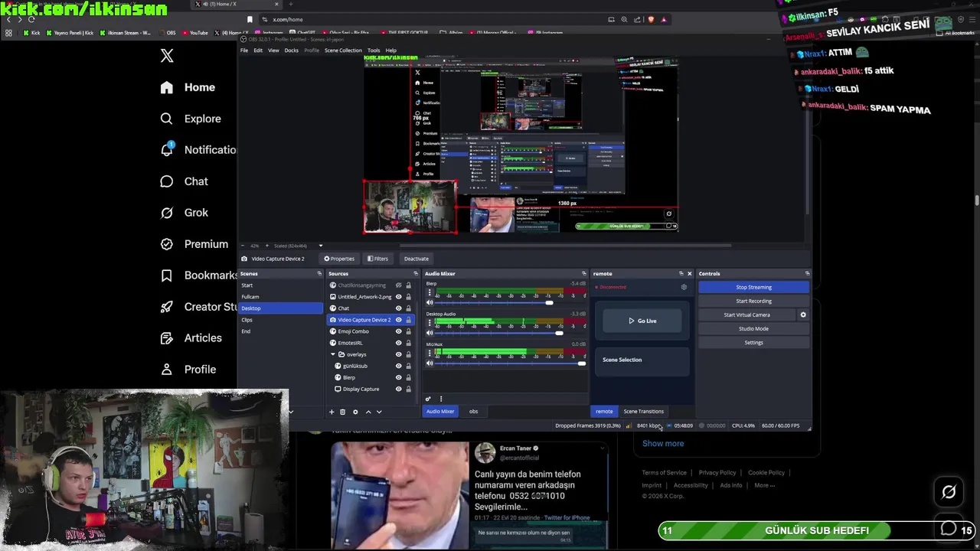The width and height of the screenshot is (980, 551).
Task: Toggle visibility of Emoji Combo source
Action: pos(398,331)
